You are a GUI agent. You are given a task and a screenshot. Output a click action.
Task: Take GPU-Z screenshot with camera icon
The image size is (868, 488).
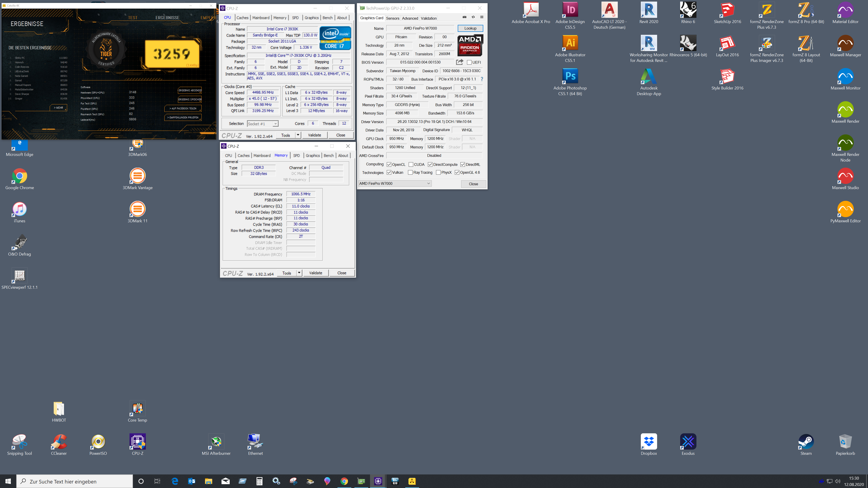pyautogui.click(x=464, y=17)
